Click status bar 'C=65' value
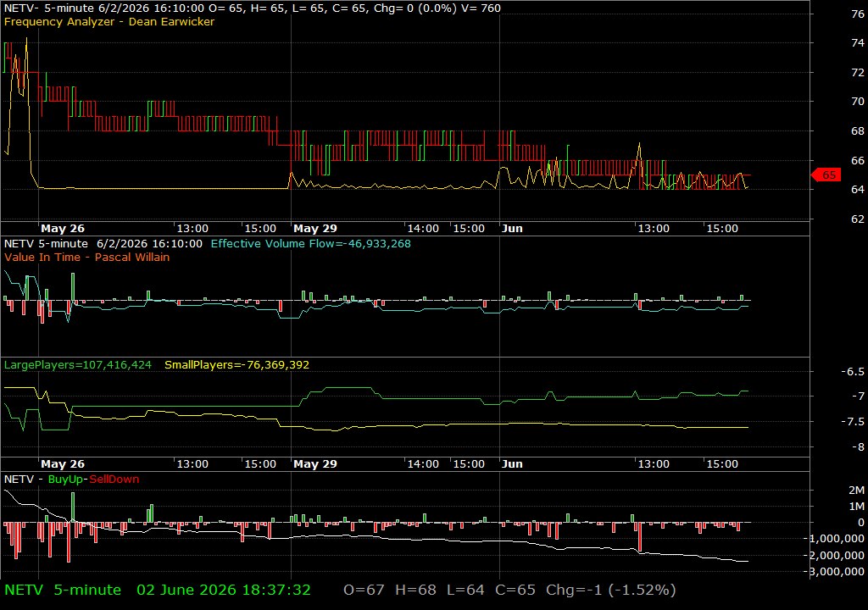Viewport: 868px width, 610px height. point(515,590)
